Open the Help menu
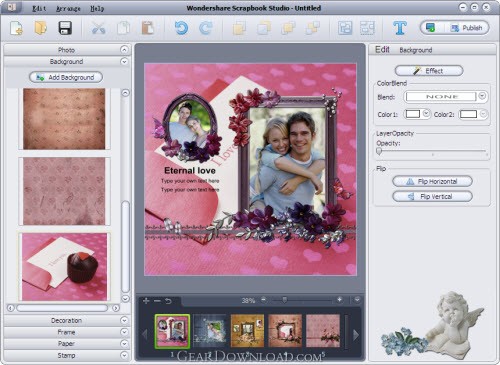 (97, 9)
